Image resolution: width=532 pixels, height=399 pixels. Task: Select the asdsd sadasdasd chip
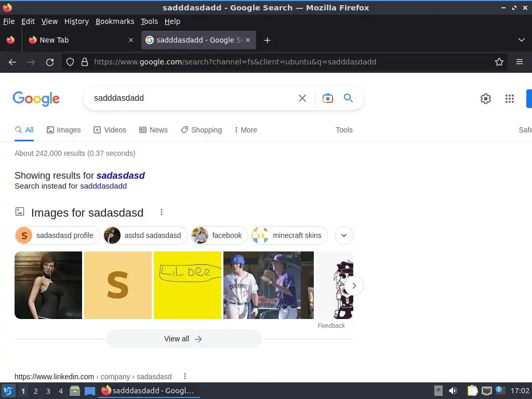pos(145,235)
